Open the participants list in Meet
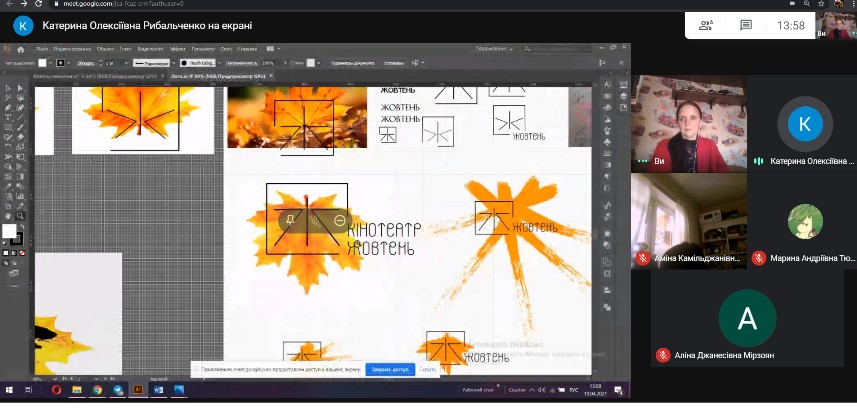This screenshot has width=857, height=410. coord(705,26)
